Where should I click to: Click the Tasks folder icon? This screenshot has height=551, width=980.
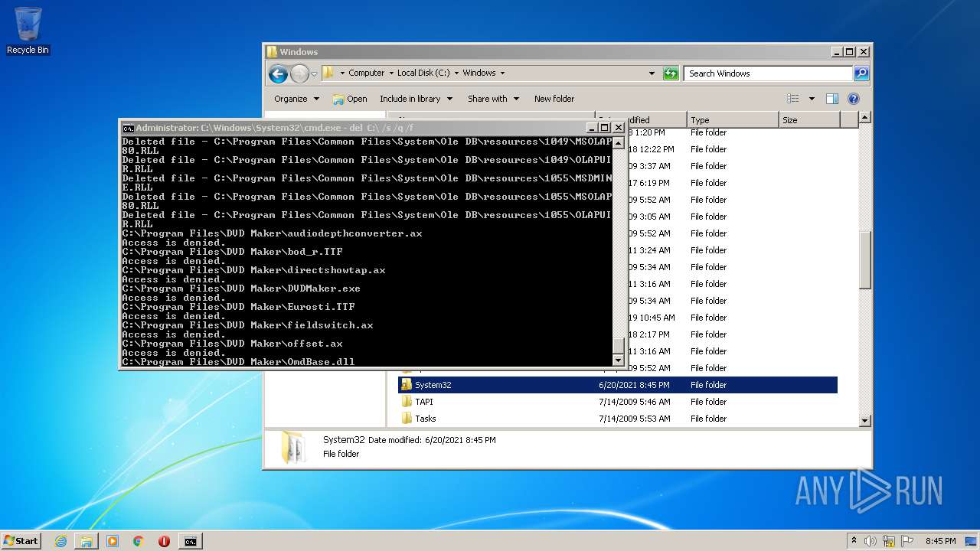tap(407, 419)
